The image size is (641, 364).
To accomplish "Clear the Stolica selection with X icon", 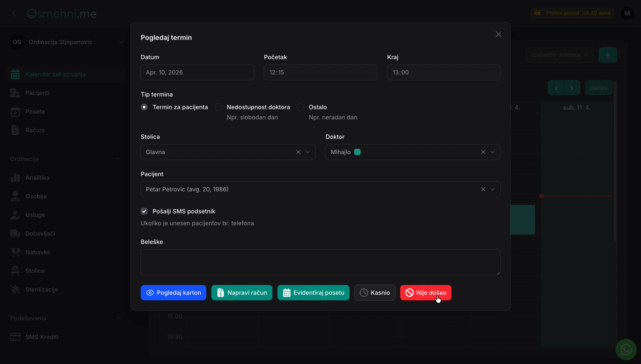I will pyautogui.click(x=298, y=152).
